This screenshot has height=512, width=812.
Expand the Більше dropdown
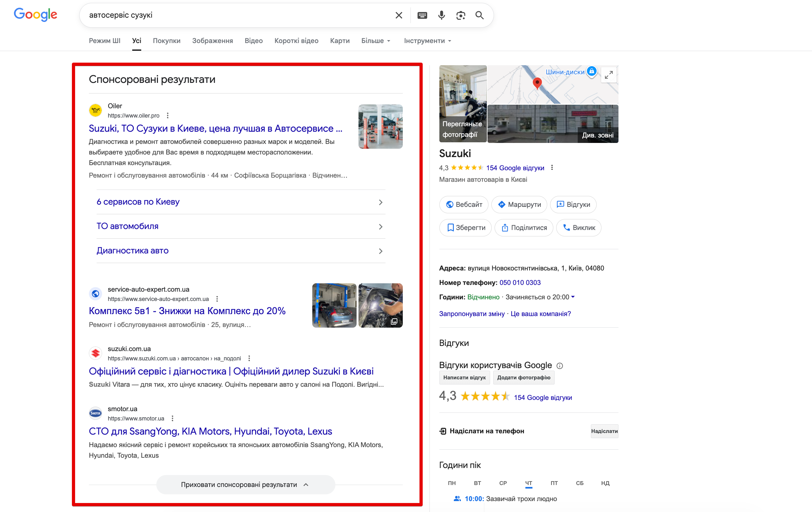click(376, 41)
